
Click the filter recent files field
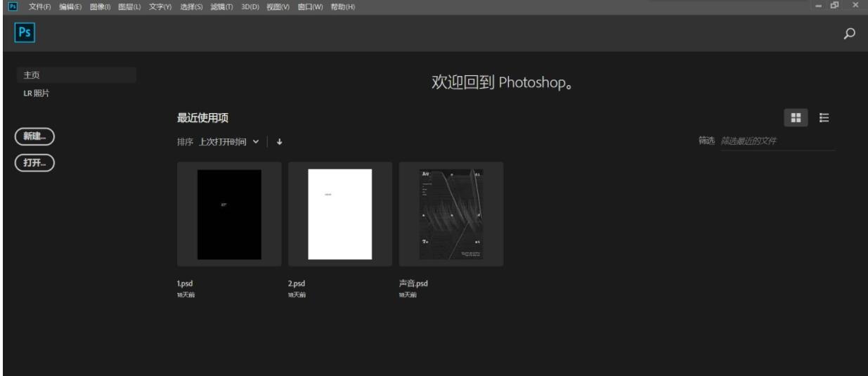[x=777, y=141]
